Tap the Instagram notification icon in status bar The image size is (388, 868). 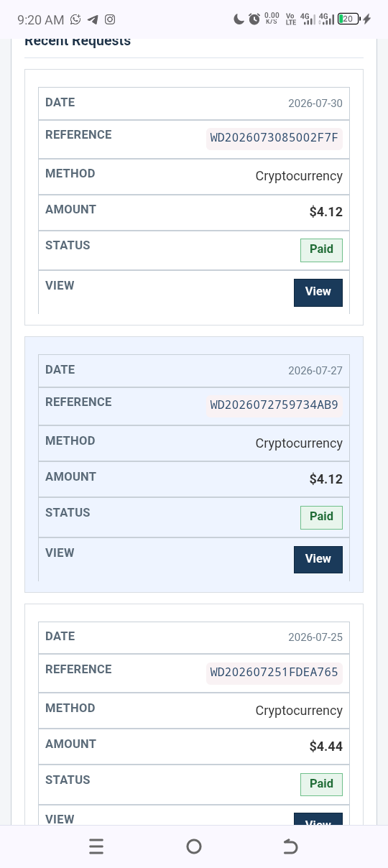110,19
